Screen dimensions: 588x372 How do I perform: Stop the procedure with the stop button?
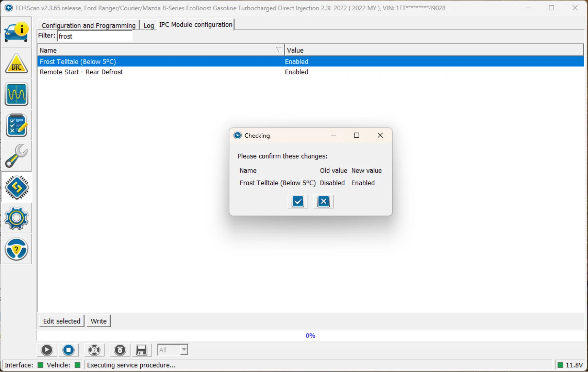point(69,350)
